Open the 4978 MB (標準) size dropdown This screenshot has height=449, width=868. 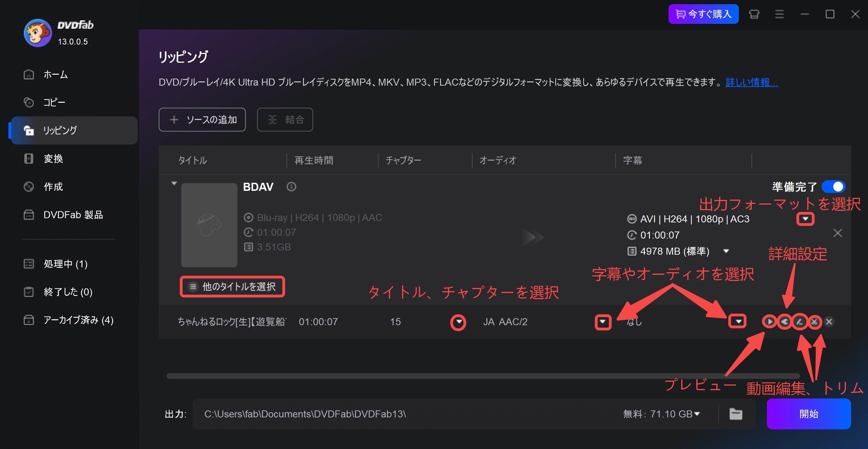pos(726,251)
